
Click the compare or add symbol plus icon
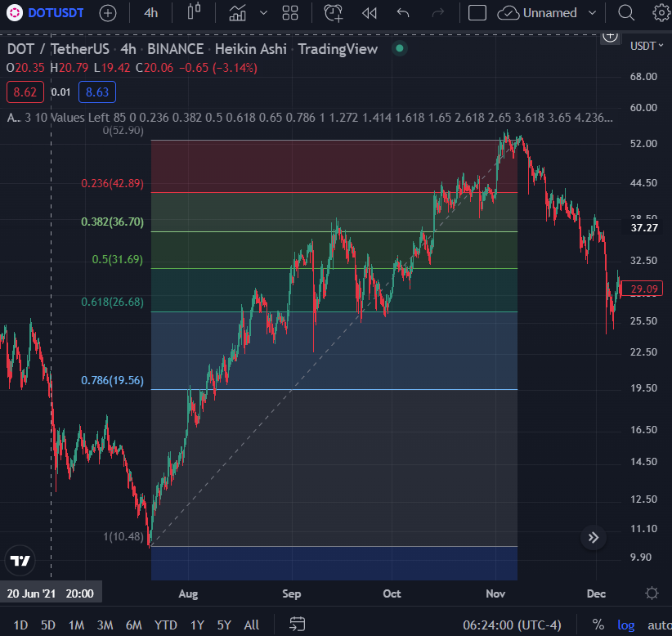pos(108,13)
